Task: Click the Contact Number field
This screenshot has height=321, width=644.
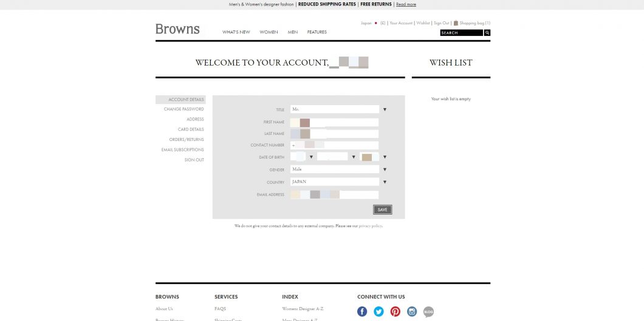Action: pos(334,145)
